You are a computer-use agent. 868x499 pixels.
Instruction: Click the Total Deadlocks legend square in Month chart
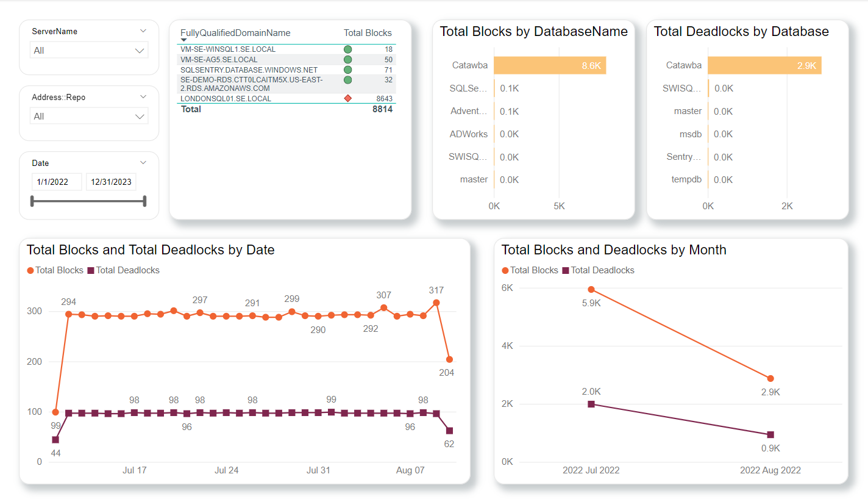pos(565,270)
